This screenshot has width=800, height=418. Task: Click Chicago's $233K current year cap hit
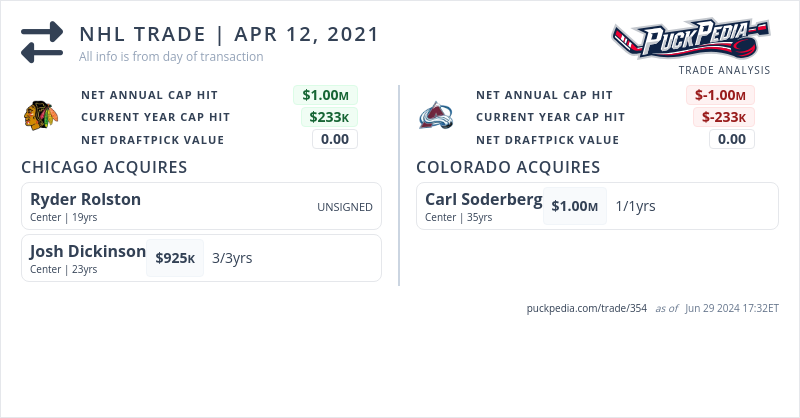click(329, 117)
